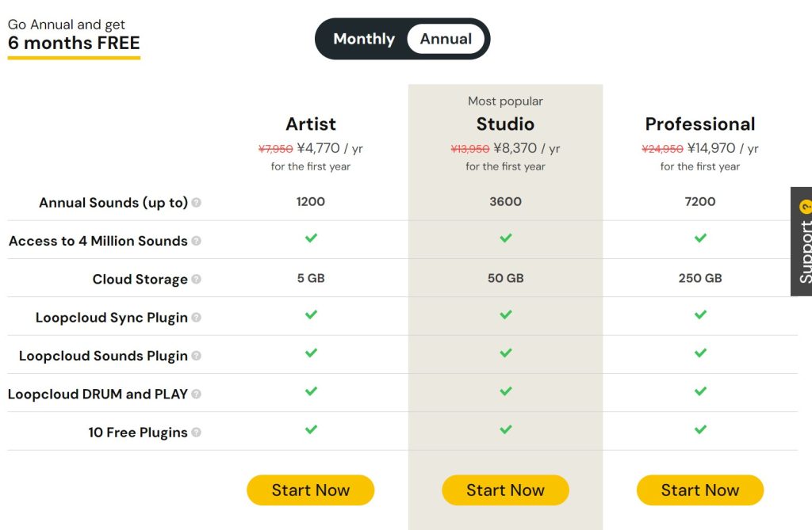This screenshot has height=530, width=812.
Task: Start Now with the Professional plan
Action: pyautogui.click(x=699, y=490)
